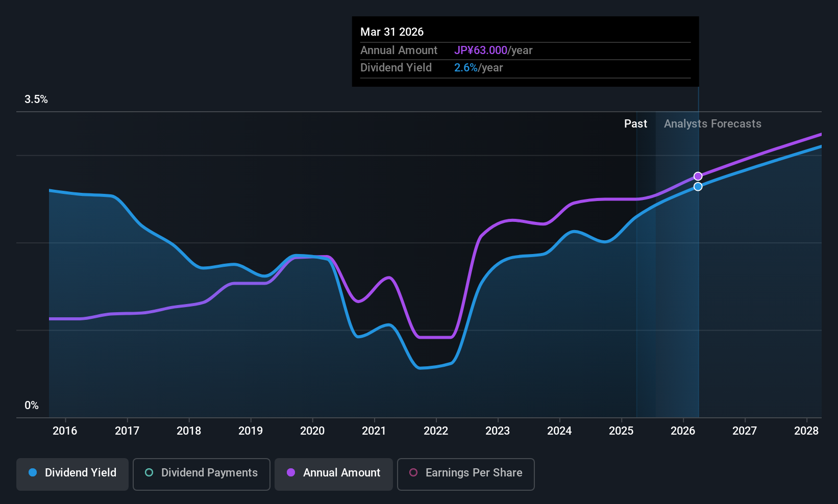This screenshot has height=504, width=838.
Task: Click the JP¥63.000/year annual amount value
Action: tap(493, 50)
